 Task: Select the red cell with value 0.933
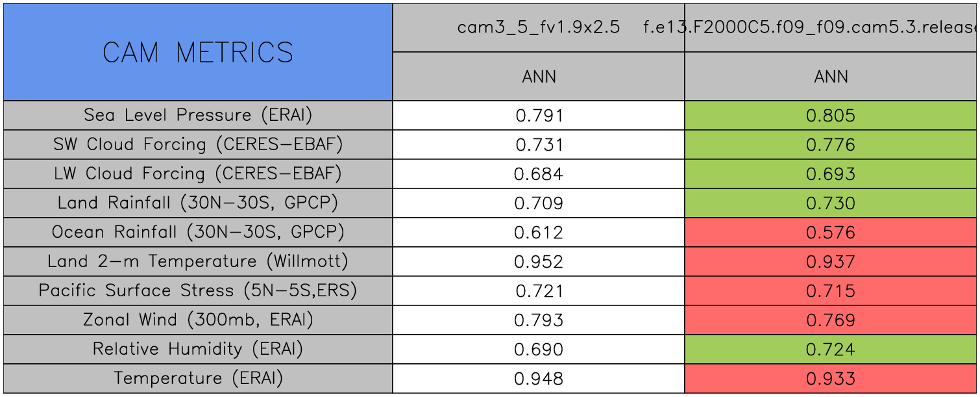pos(831,379)
